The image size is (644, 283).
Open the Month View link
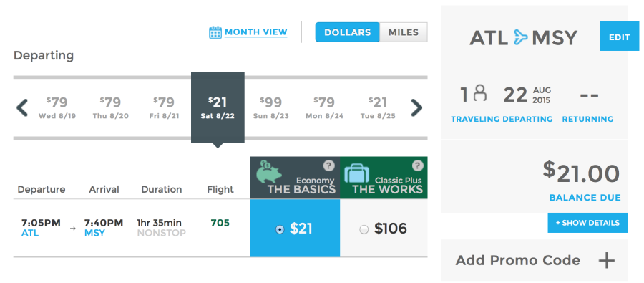[256, 32]
